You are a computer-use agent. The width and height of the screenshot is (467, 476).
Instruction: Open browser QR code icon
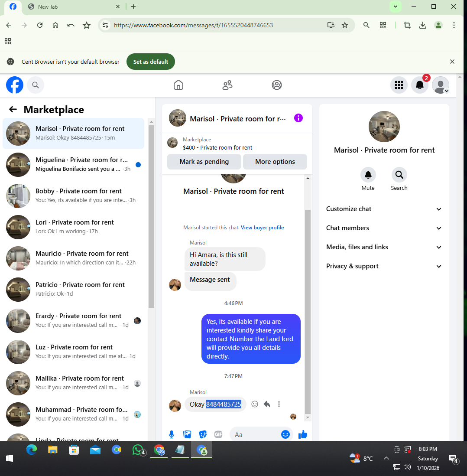(383, 25)
